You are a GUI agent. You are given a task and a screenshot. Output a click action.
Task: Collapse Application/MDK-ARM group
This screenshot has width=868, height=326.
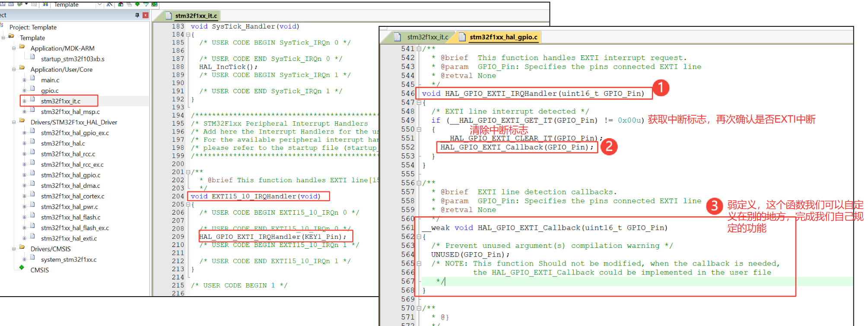click(14, 48)
